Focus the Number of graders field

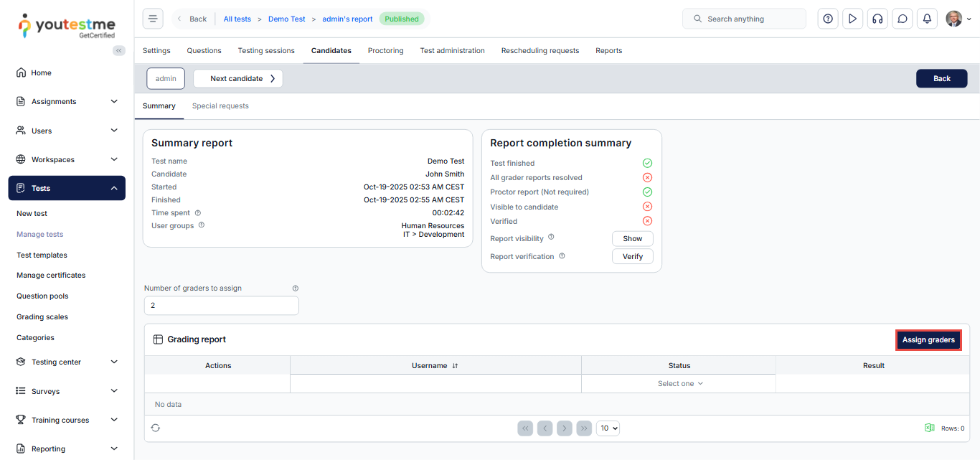tap(221, 306)
